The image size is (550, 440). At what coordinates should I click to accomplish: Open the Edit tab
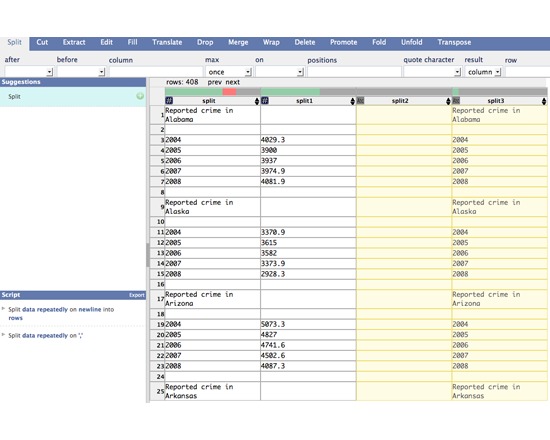point(107,42)
